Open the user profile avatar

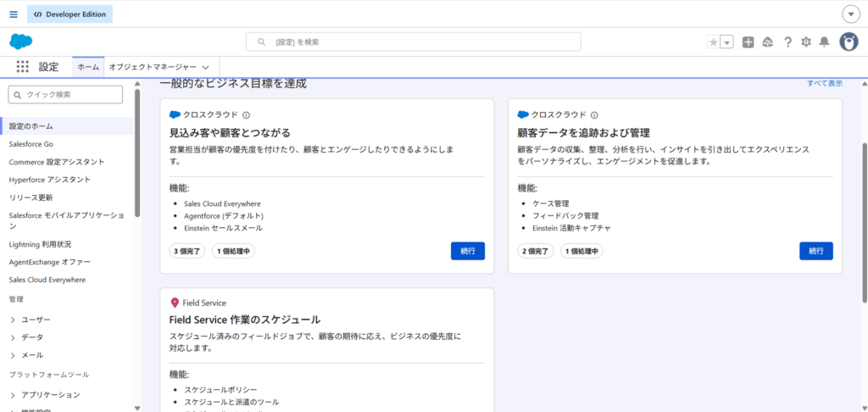[x=849, y=42]
